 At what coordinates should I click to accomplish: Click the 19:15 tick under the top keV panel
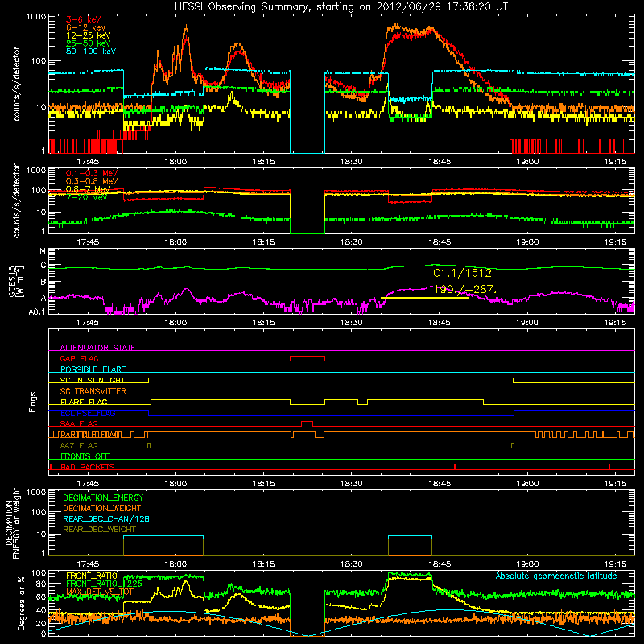[615, 162]
